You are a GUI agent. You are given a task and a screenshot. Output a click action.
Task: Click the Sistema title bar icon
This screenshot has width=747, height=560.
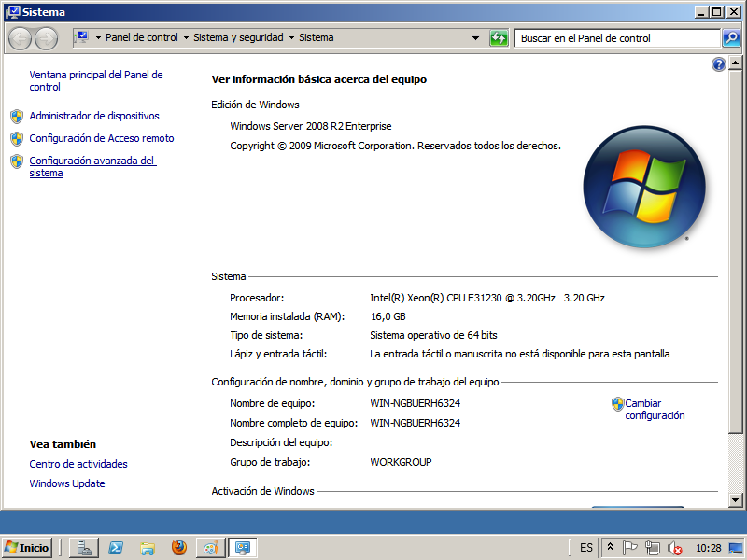[13, 12]
